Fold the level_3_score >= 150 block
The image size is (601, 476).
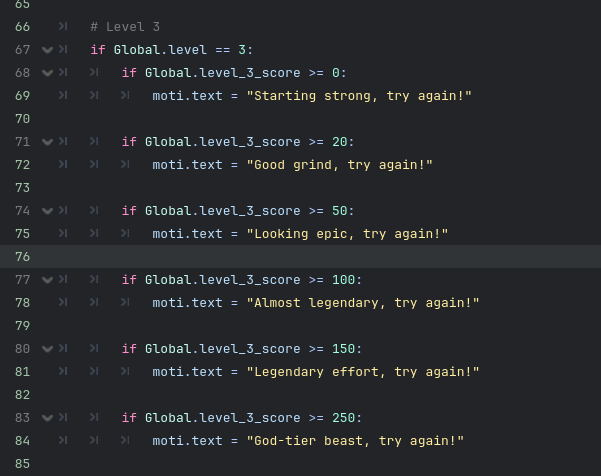pos(47,349)
